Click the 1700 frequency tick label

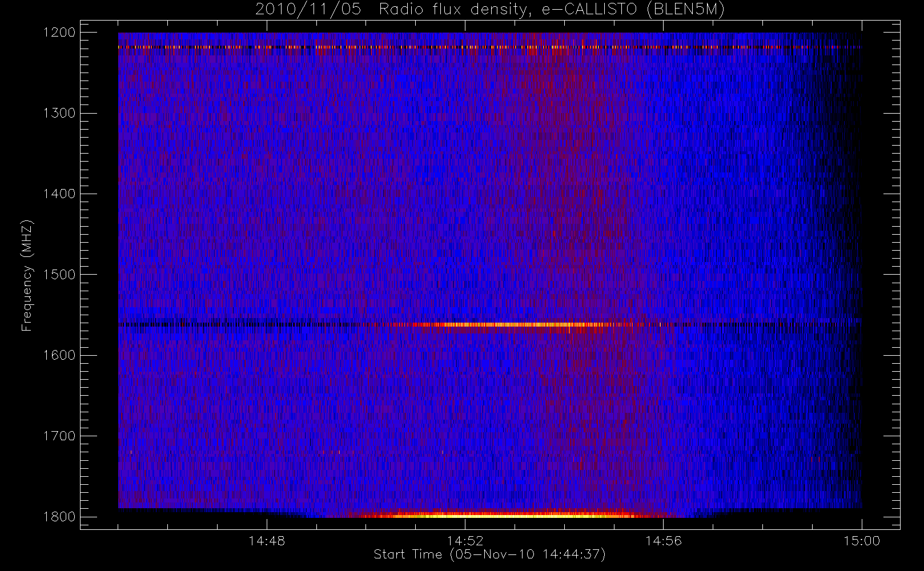[x=59, y=436]
